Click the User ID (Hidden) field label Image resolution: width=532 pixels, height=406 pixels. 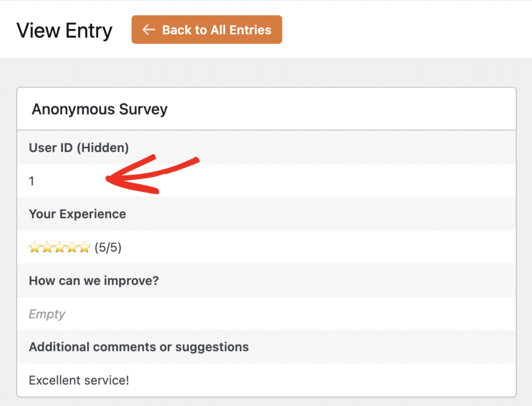pos(78,147)
